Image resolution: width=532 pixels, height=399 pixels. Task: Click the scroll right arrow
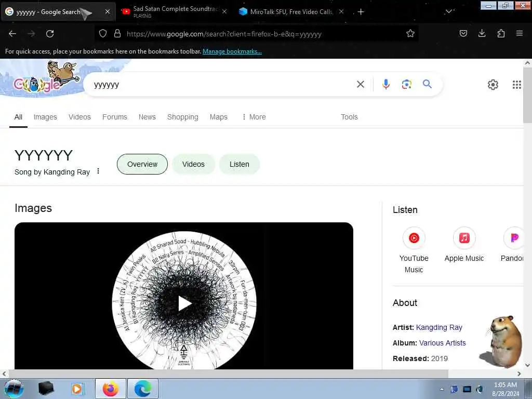click(x=519, y=374)
